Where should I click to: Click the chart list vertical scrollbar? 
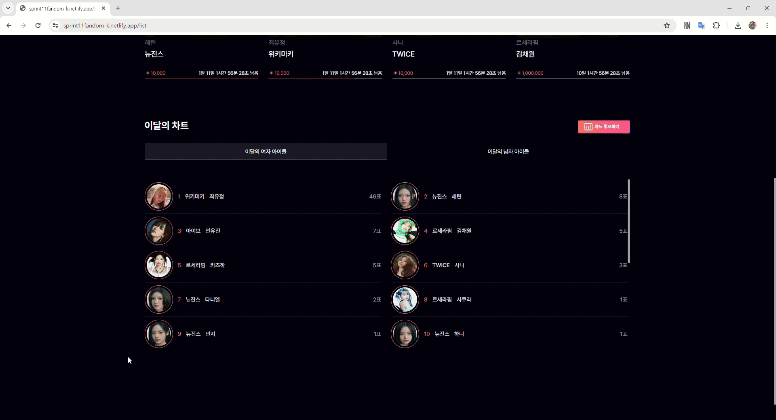(x=629, y=221)
